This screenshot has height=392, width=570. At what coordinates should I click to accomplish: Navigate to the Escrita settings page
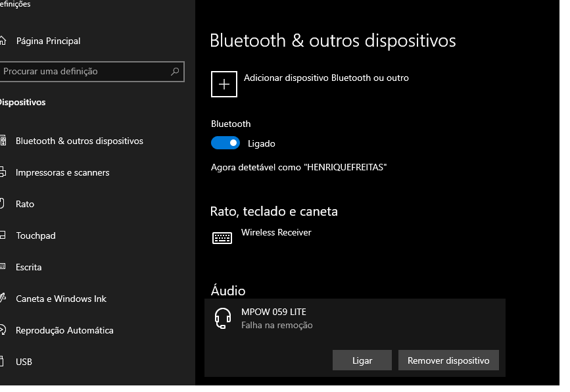tap(29, 267)
